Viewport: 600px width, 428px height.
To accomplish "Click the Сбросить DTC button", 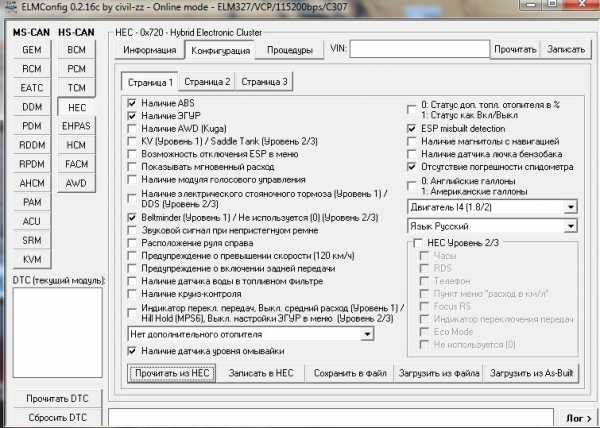I will (57, 417).
